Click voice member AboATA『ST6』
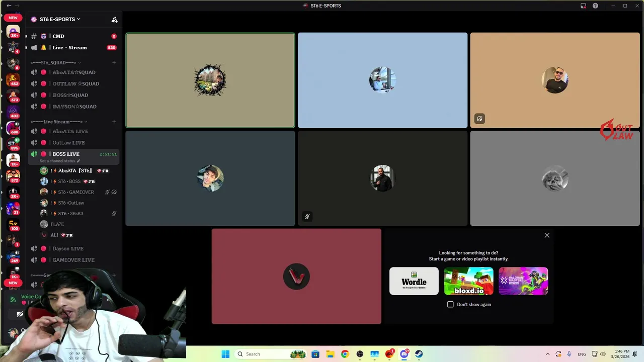 (x=78, y=171)
